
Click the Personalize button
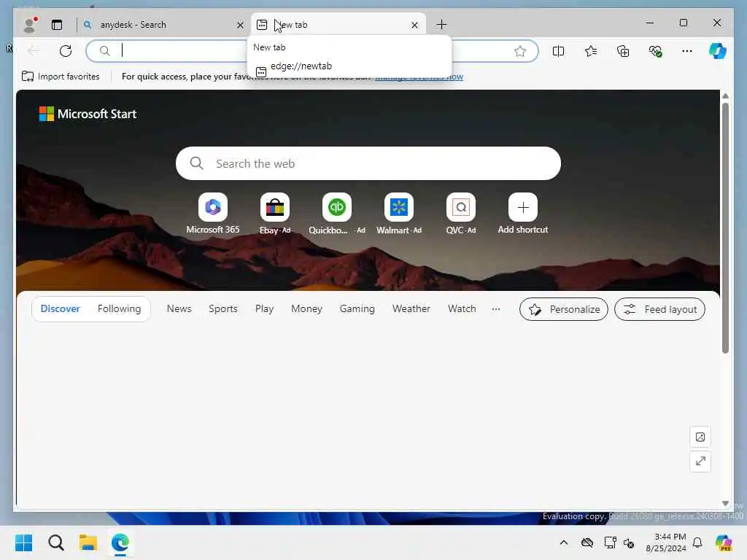tap(564, 309)
